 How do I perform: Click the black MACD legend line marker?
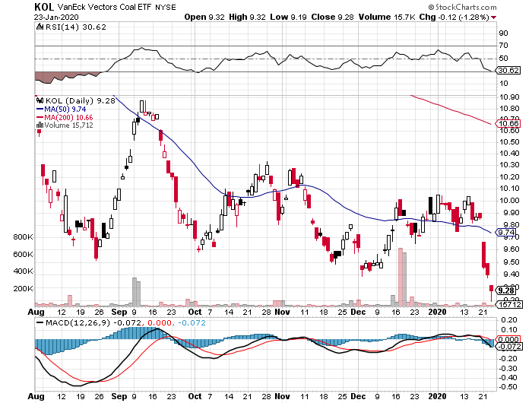[40, 322]
